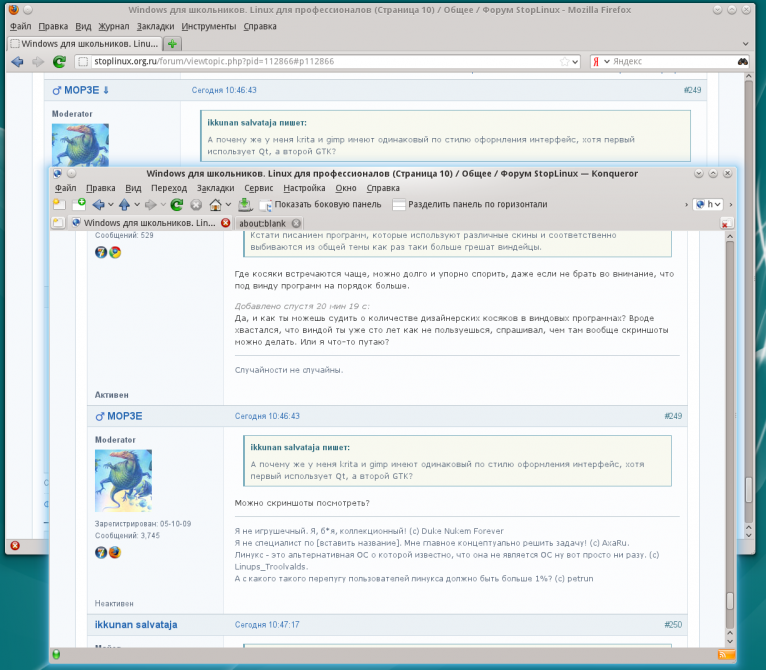The image size is (766, 670).
Task: Expand the Firefox URL history dropdown arrow
Action: coord(574,62)
